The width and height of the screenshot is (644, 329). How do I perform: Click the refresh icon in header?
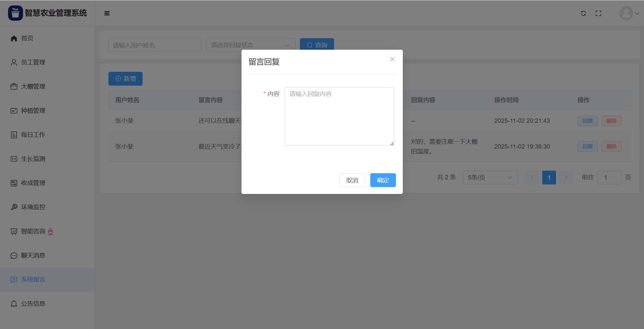click(x=583, y=13)
